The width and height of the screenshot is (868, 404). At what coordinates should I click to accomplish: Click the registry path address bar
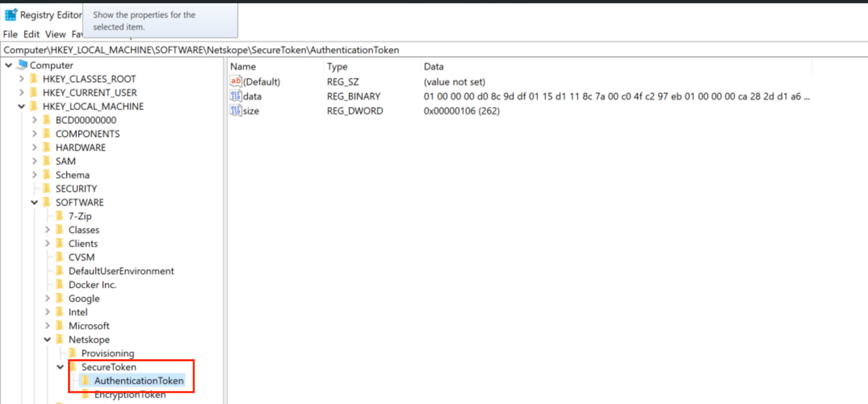click(434, 50)
